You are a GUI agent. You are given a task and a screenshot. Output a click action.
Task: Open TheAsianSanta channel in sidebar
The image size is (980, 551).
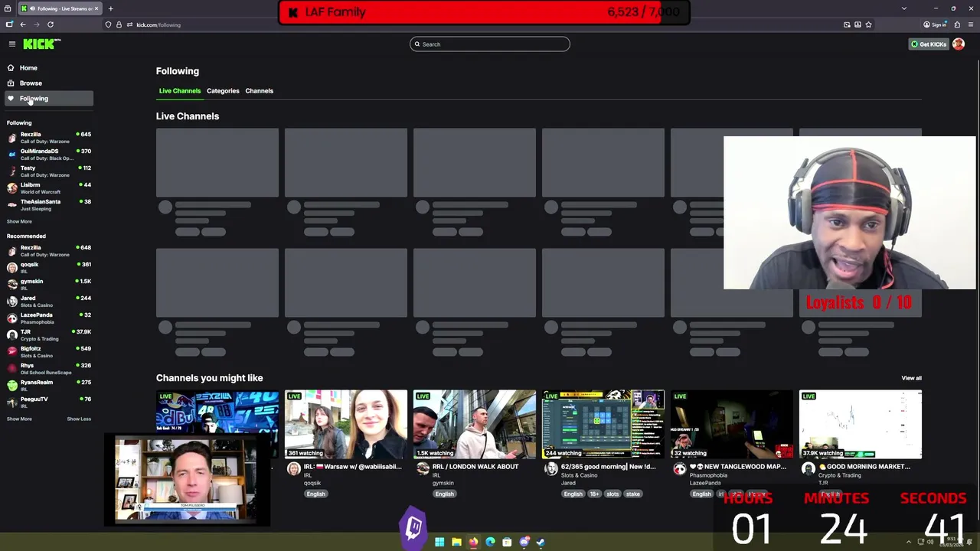49,205
